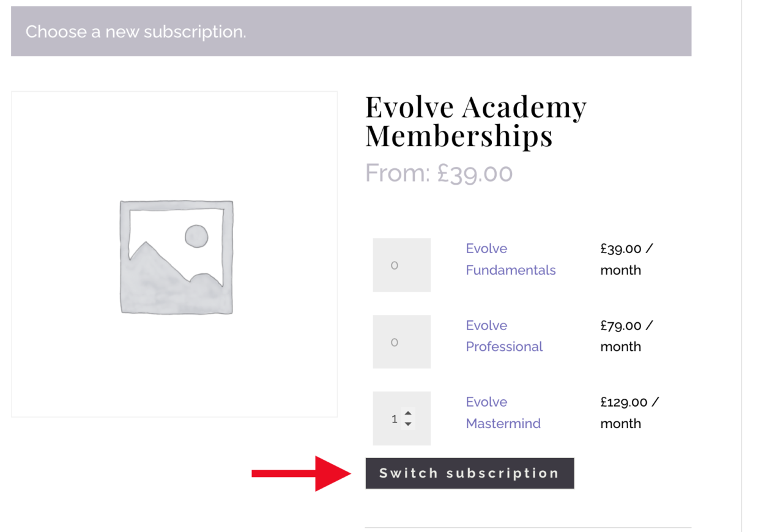Select the Evolve Professional quantity field
Viewport: 783px width, 532px height.
401,341
